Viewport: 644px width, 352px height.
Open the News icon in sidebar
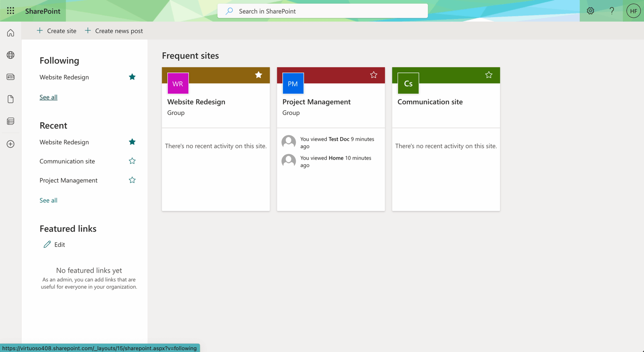tap(10, 77)
